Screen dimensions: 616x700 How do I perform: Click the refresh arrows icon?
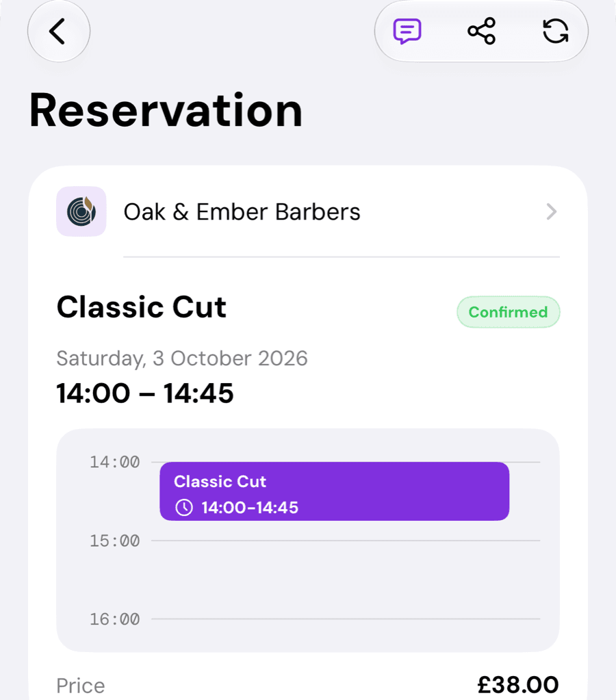[x=555, y=31]
